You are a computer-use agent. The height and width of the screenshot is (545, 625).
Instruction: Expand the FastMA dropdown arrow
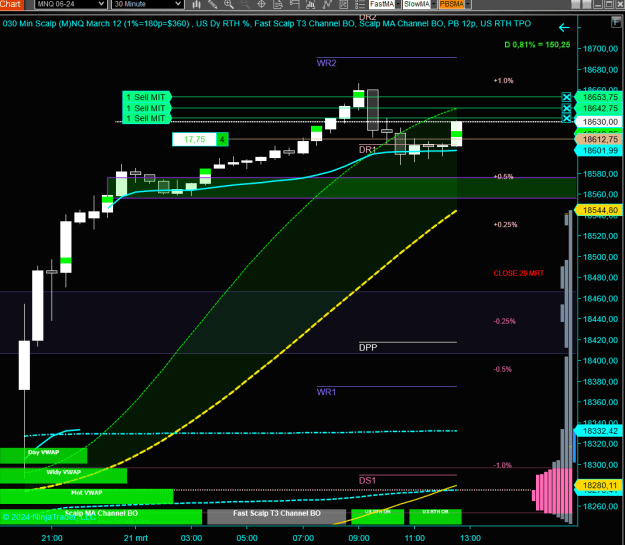398,4
